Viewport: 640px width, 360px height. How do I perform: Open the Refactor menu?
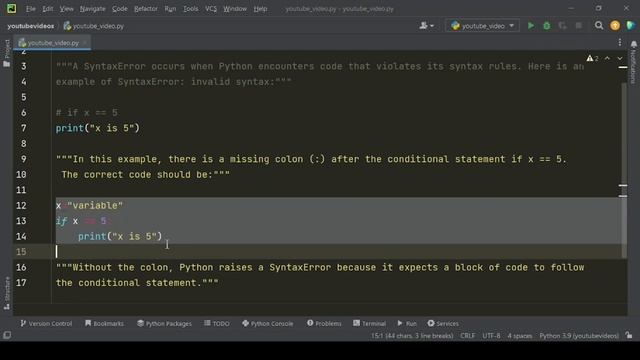[x=146, y=9]
